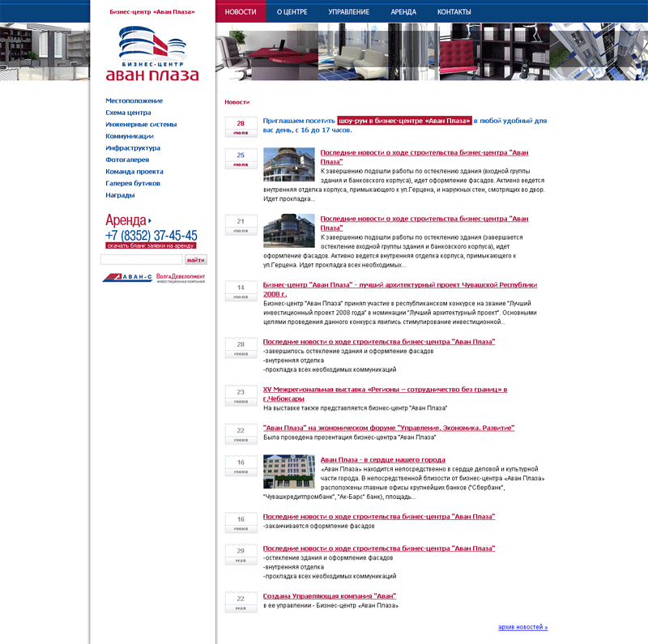Click the 22 мая calendar date icon
648x644 pixels.
(241, 602)
